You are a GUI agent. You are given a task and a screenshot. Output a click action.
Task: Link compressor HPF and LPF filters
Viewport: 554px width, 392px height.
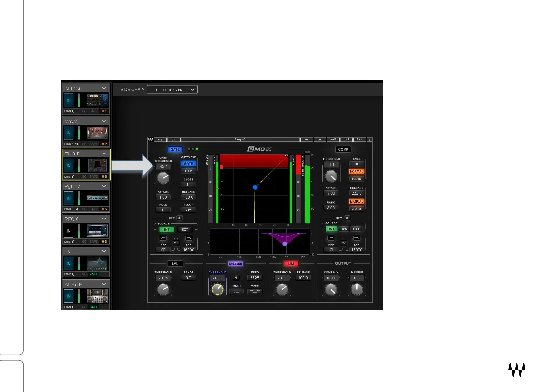click(344, 243)
